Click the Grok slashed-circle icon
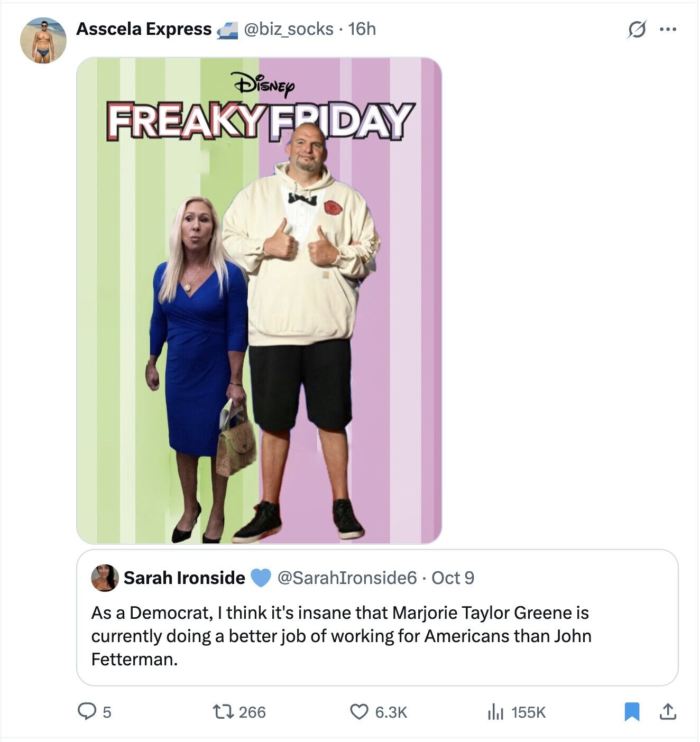The height and width of the screenshot is (742, 700). (x=636, y=30)
